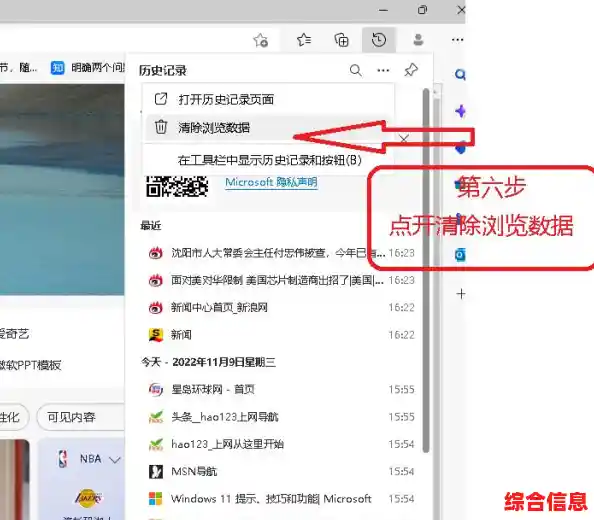594x520 pixels.
Task: Open the 明确两个问题 bookmark with 知 icon
Action: [x=87, y=67]
